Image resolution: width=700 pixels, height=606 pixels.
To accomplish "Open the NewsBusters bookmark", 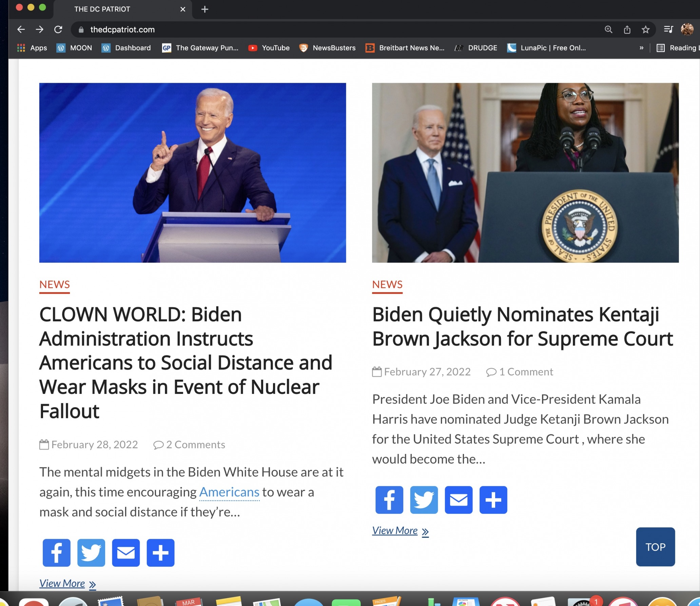I will click(327, 48).
